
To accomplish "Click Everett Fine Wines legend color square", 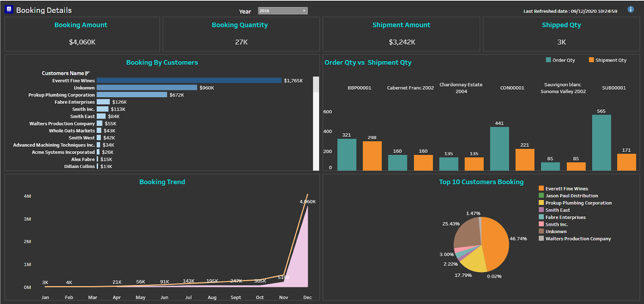I will click(541, 188).
